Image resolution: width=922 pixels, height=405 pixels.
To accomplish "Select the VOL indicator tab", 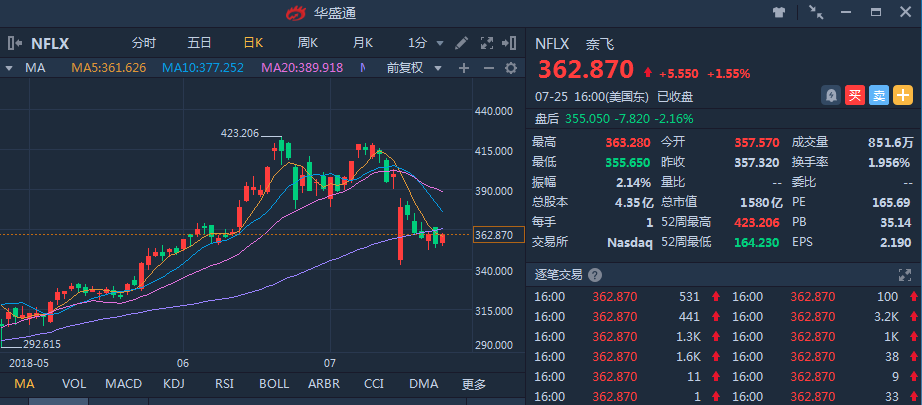I will tap(74, 384).
